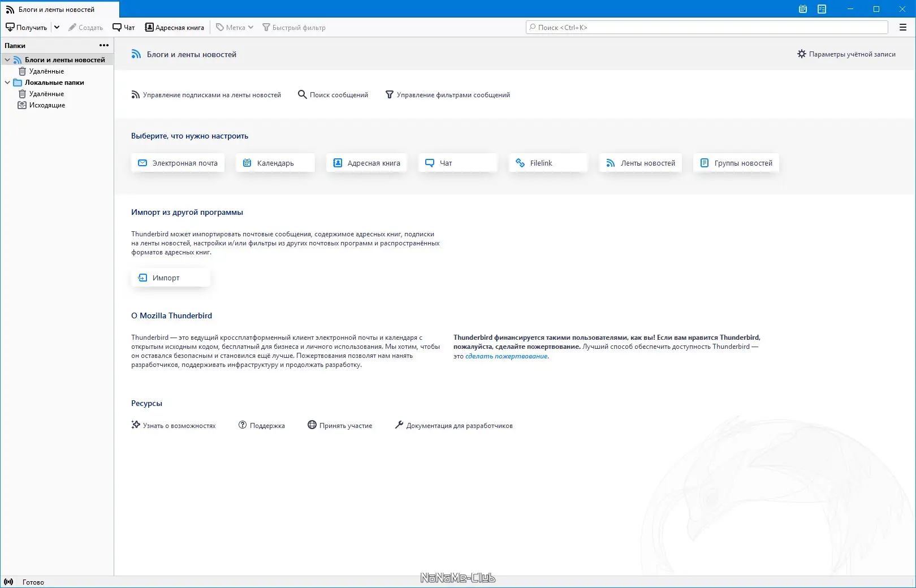Screen dimensions: 916x588
Task: Collapse the Блоги и ленты новостей account tree
Action: click(x=7, y=60)
